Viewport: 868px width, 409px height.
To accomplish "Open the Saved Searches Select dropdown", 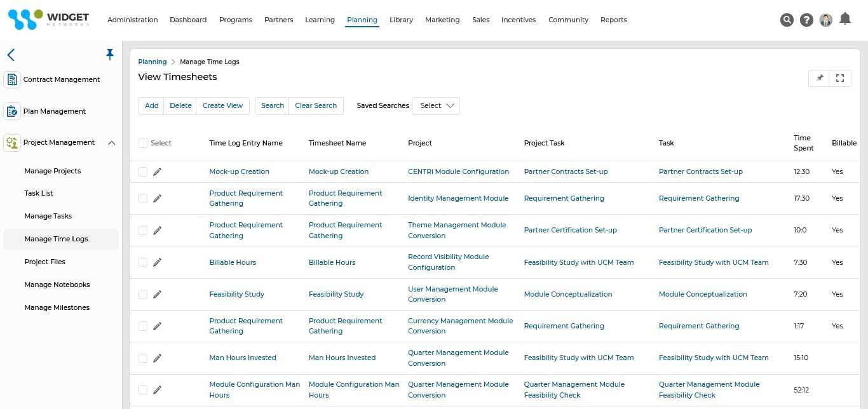I will pyautogui.click(x=436, y=105).
